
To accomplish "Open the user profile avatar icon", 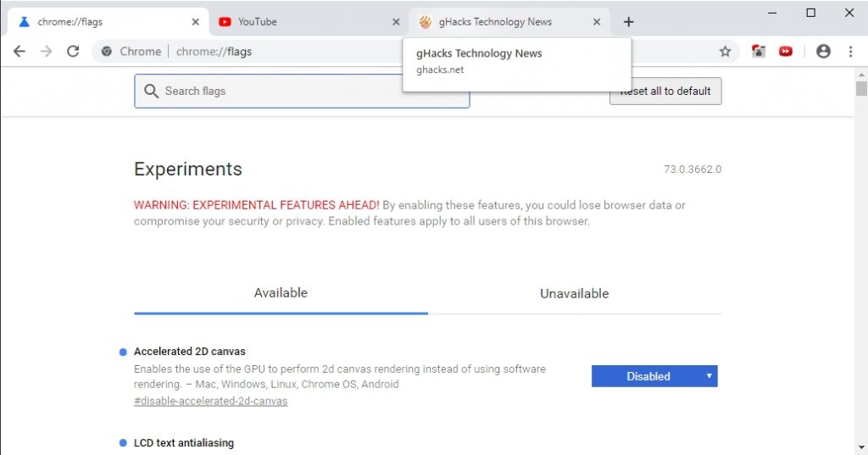I will [x=823, y=52].
